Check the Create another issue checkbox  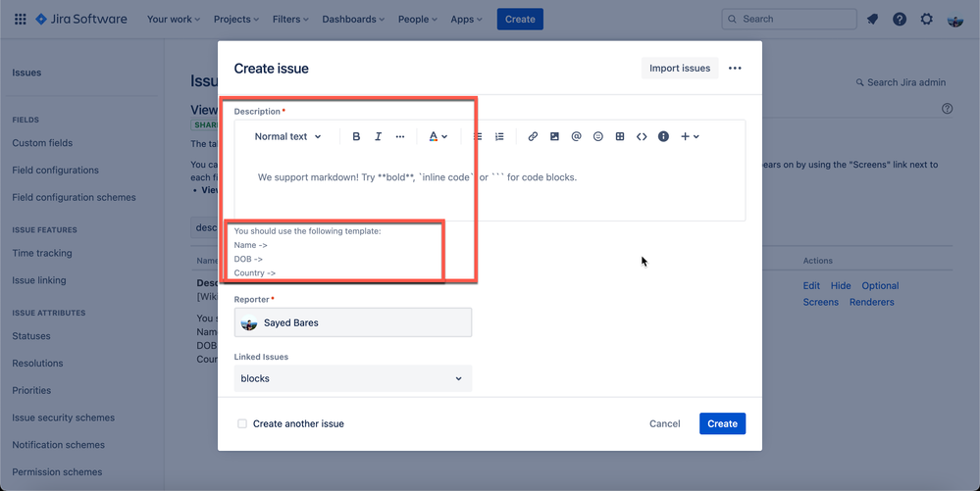click(242, 423)
